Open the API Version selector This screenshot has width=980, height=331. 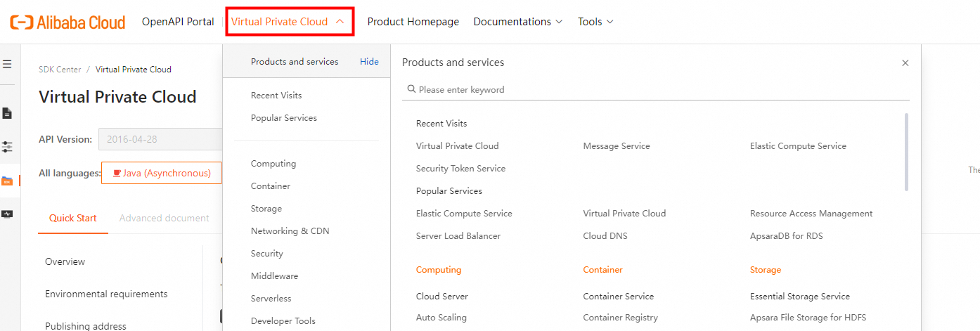[160, 139]
